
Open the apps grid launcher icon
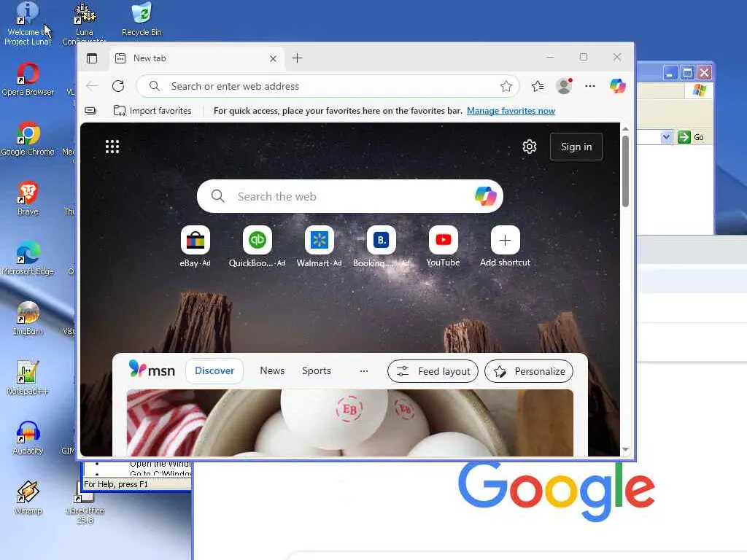coord(112,147)
